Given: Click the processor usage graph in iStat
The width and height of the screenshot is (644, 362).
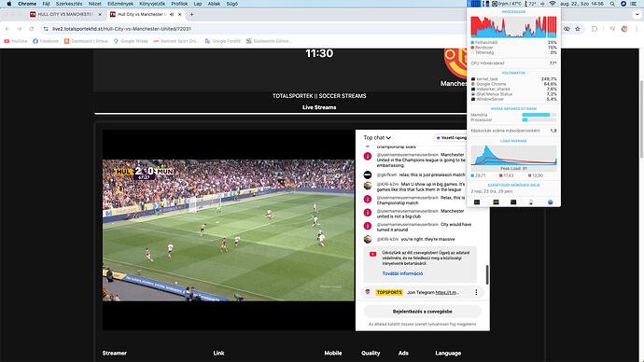Looking at the screenshot, I should click(513, 27).
